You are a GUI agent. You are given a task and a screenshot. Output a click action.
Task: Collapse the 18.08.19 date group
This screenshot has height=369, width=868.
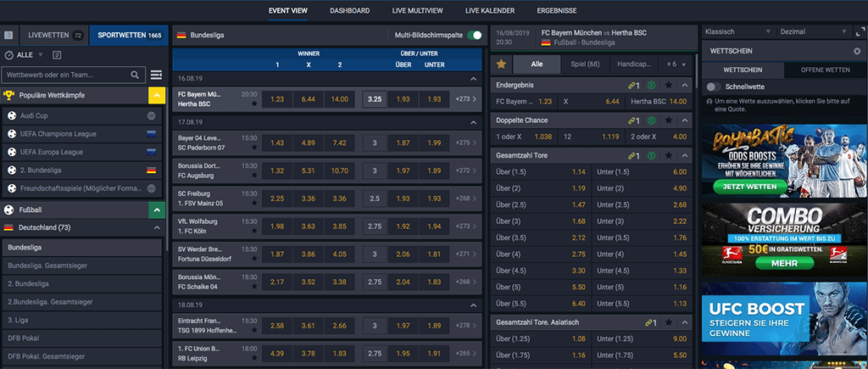(x=473, y=305)
